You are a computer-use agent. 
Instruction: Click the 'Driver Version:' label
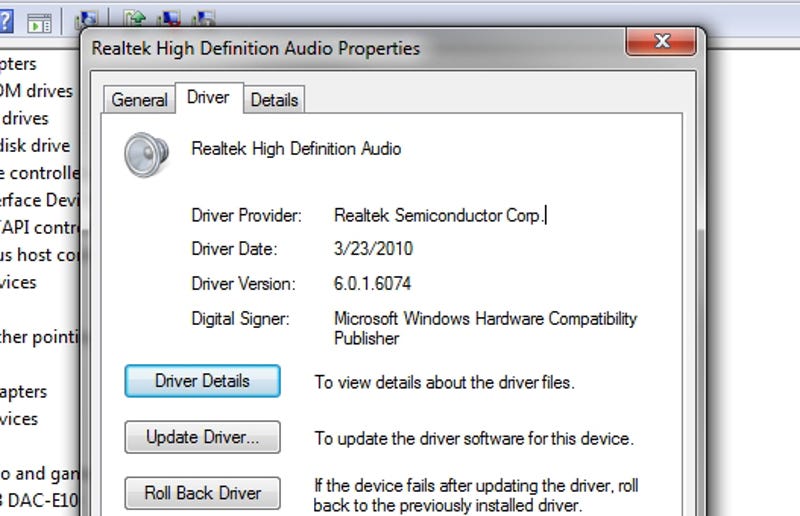(x=243, y=283)
